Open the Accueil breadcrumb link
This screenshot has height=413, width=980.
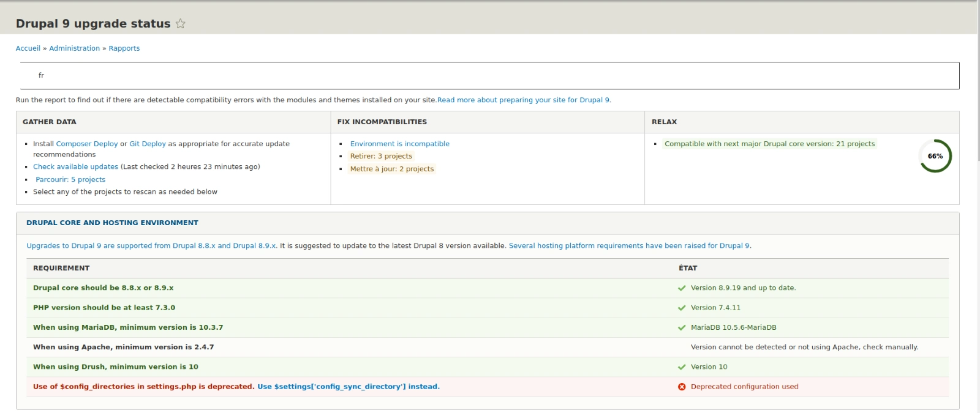tap(28, 48)
